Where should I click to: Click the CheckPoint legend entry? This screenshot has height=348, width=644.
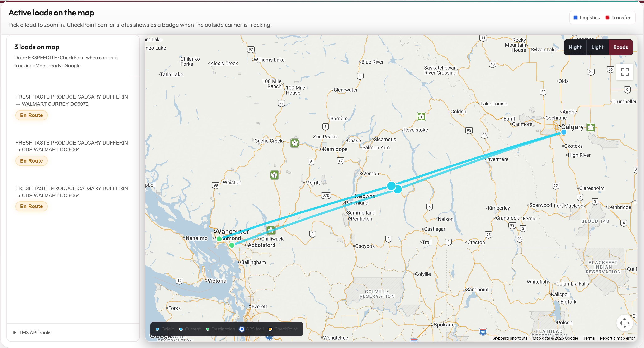click(283, 329)
